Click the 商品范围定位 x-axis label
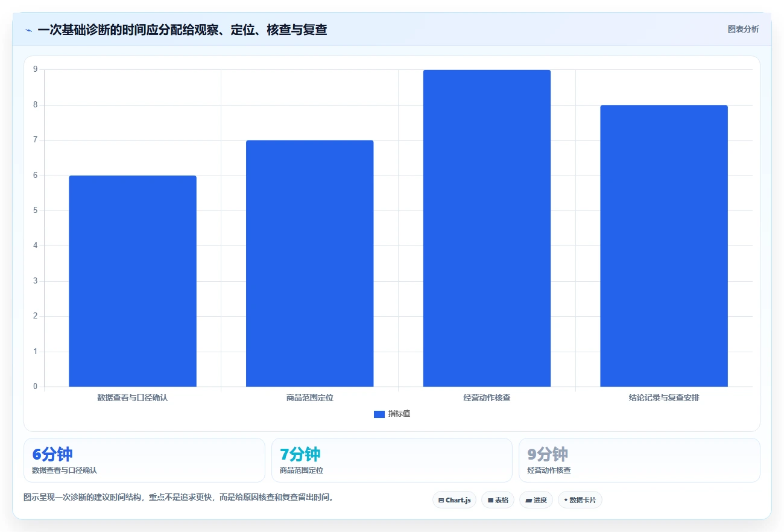Screen dimensions: 784x532 point(310,398)
